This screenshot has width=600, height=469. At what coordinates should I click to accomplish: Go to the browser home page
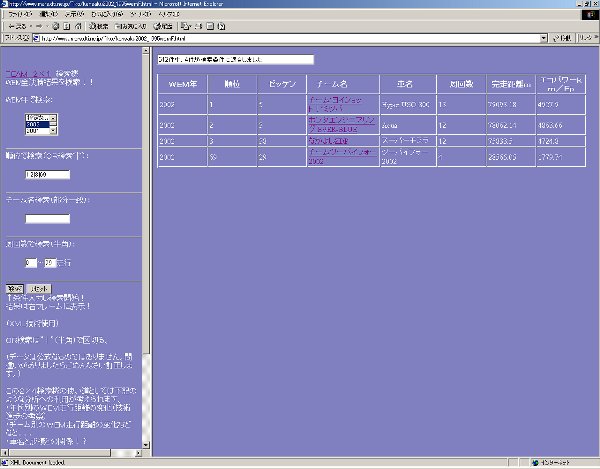[78, 26]
